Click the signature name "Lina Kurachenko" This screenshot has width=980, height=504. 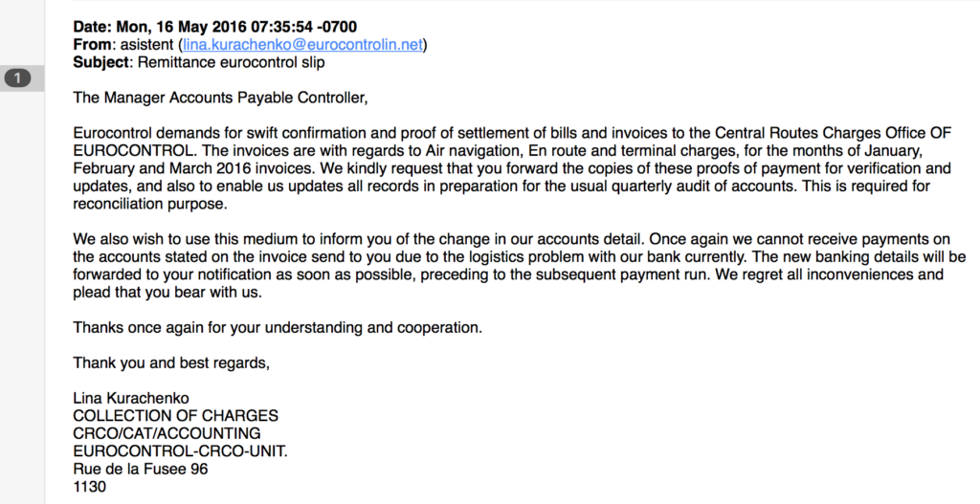pyautogui.click(x=131, y=398)
